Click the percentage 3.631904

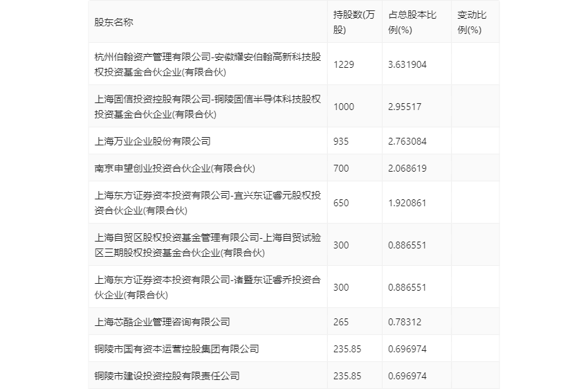(x=407, y=64)
